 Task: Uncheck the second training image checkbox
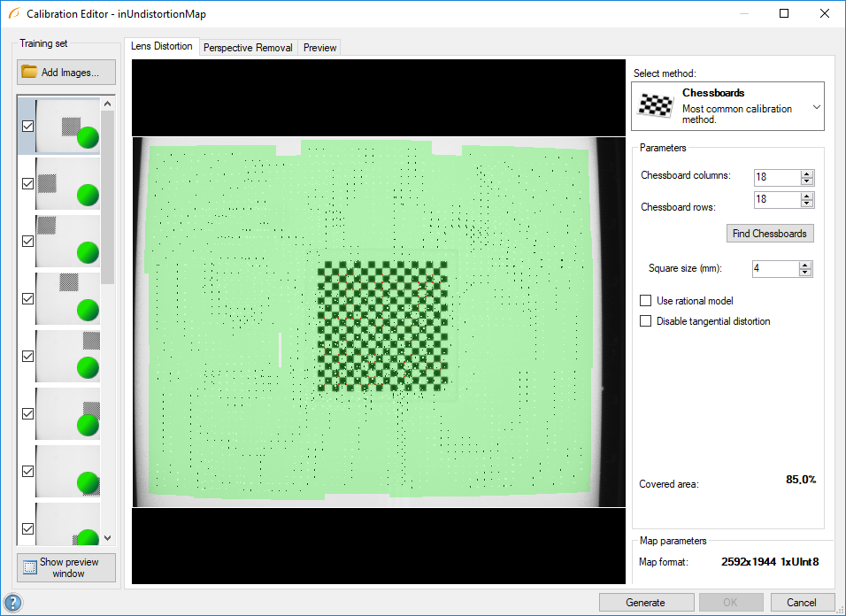tap(27, 183)
